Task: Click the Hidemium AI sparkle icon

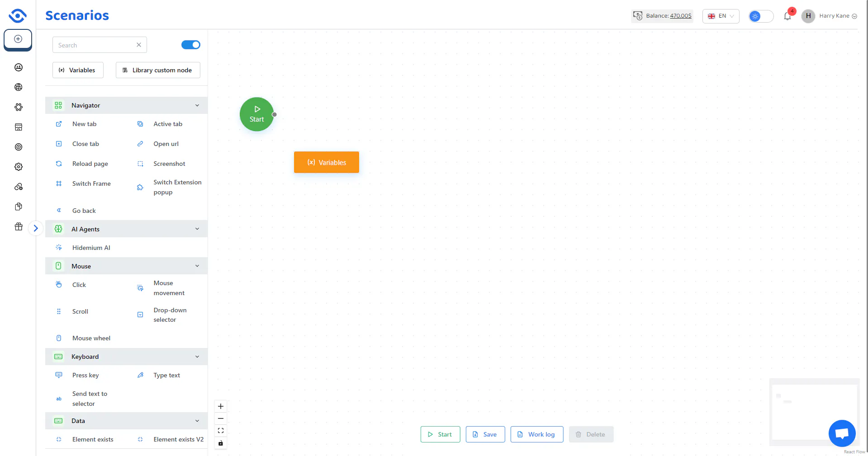Action: [59, 247]
